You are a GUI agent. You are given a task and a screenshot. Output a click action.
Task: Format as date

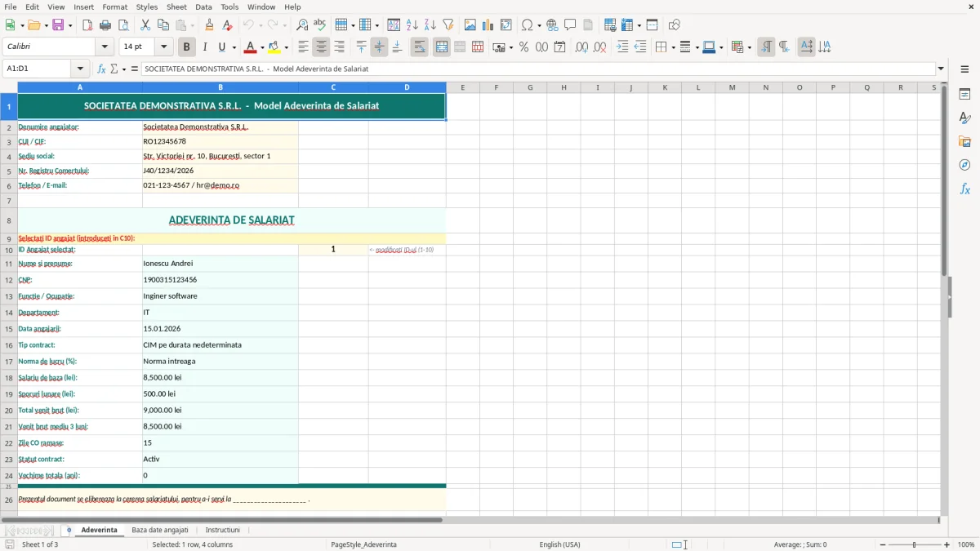pyautogui.click(x=560, y=47)
